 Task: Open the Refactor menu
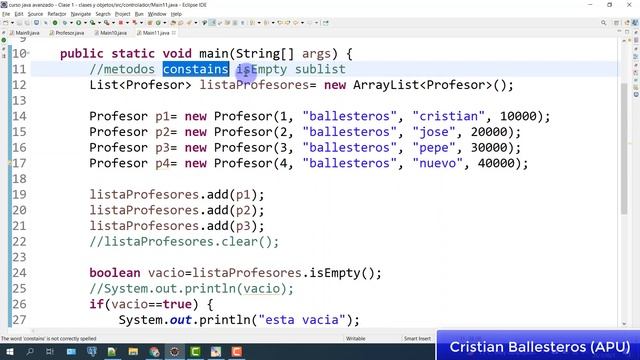[x=57, y=14]
